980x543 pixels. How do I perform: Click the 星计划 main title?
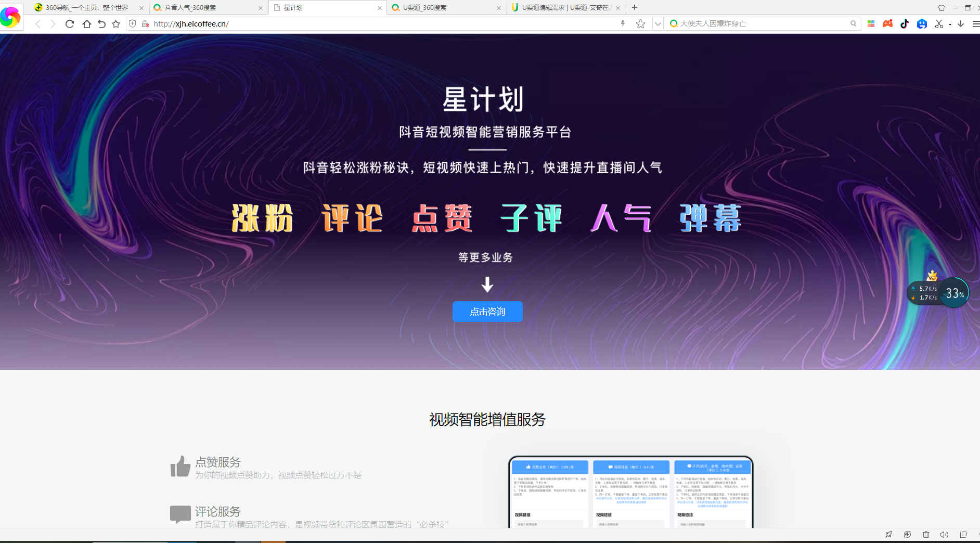click(x=483, y=99)
